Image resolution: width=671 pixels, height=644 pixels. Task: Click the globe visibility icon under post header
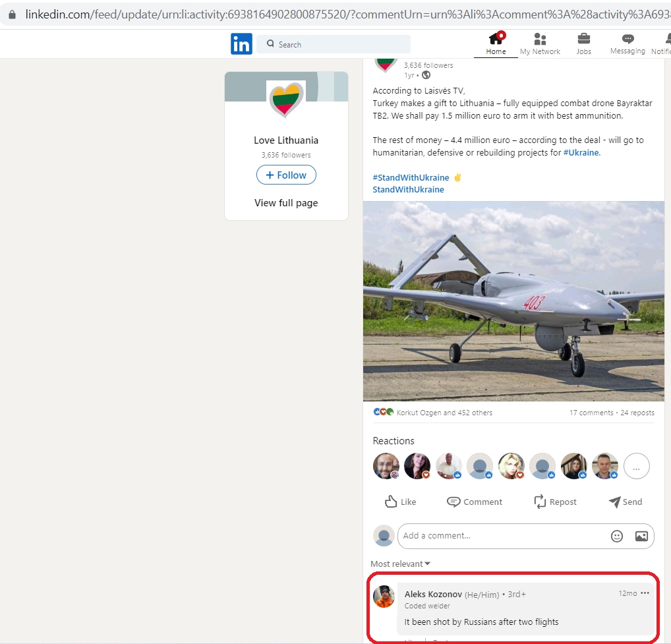(x=426, y=75)
